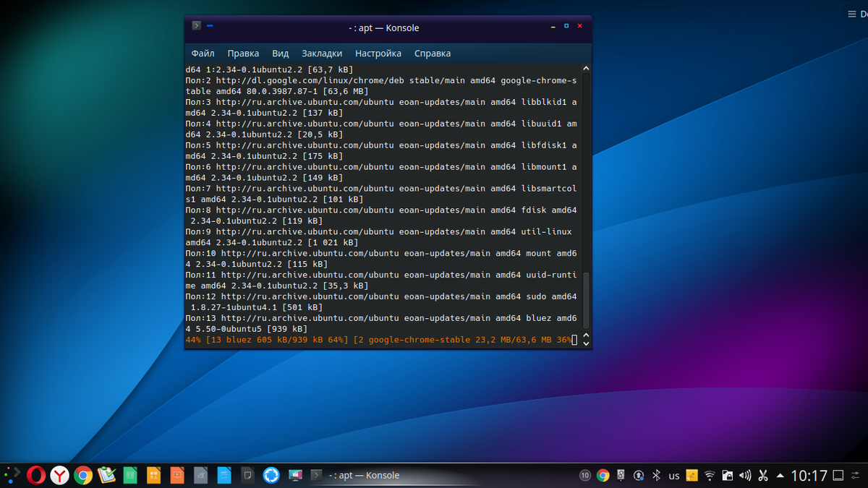Open the blue circular update app icon
This screenshot has height=488, width=868.
tap(271, 475)
